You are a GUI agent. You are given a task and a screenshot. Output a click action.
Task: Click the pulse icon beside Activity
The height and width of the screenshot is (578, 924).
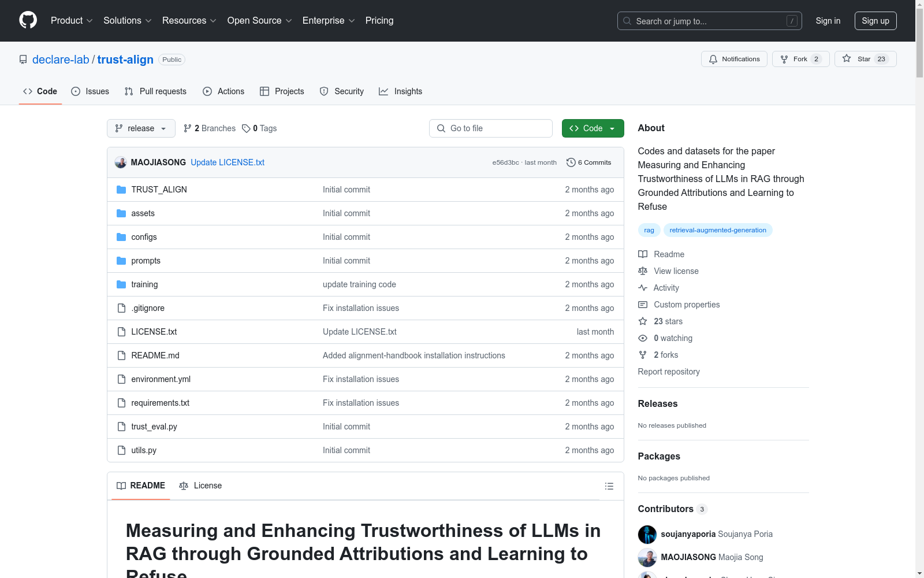643,288
